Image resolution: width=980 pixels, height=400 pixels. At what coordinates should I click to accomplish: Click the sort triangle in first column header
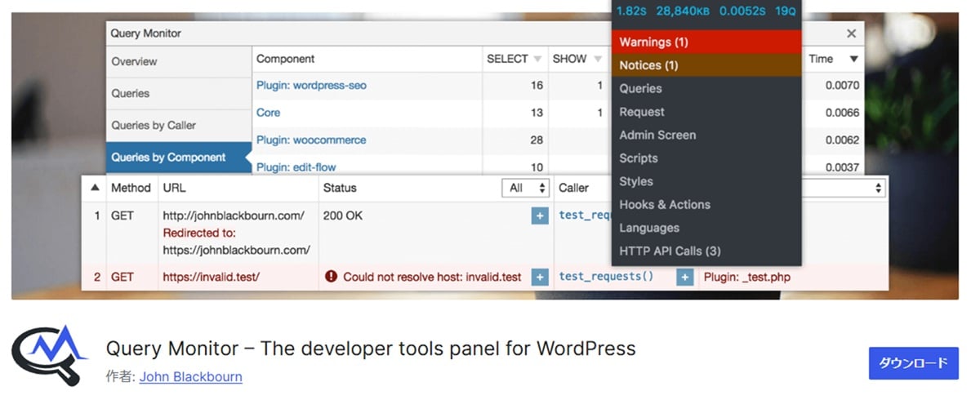coord(94,188)
